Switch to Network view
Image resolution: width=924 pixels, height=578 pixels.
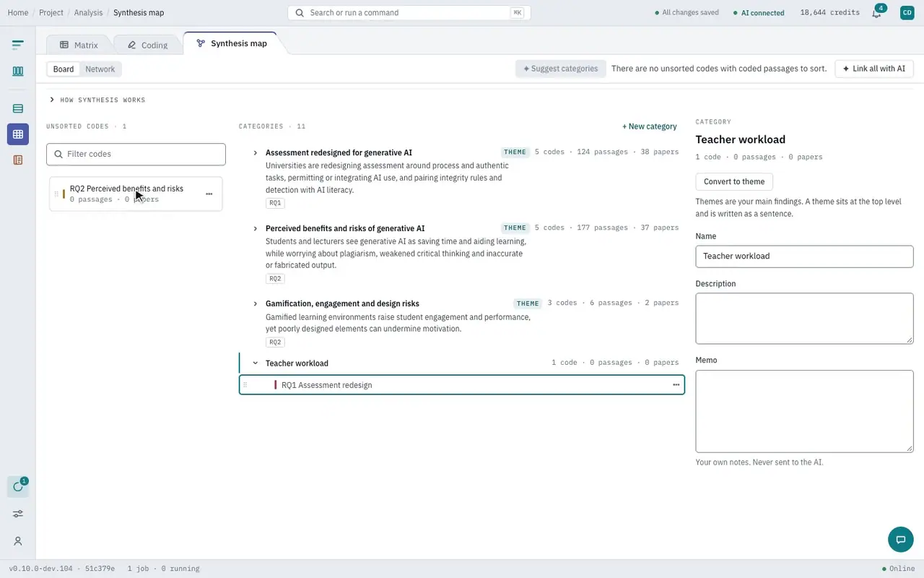click(x=100, y=69)
